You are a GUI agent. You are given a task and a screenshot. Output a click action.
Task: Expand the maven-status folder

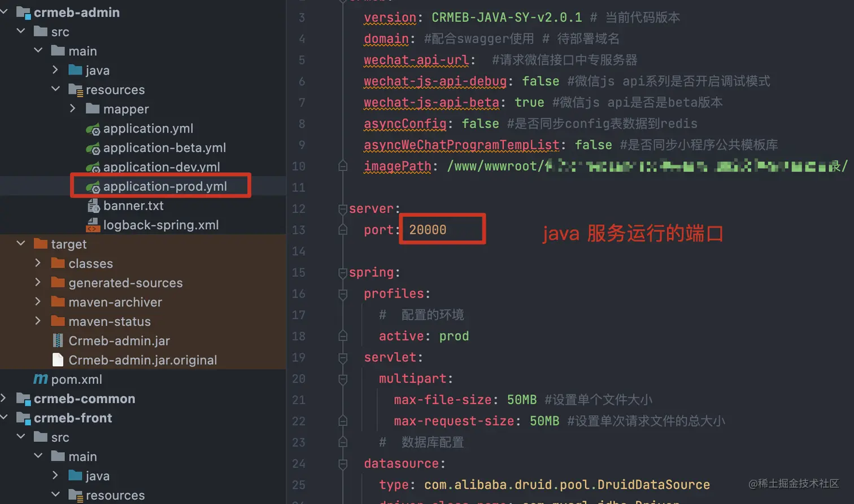pyautogui.click(x=38, y=321)
